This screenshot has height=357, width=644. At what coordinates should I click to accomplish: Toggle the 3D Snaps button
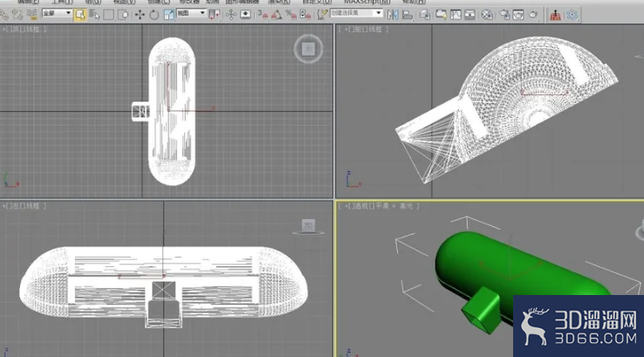[x=263, y=15]
